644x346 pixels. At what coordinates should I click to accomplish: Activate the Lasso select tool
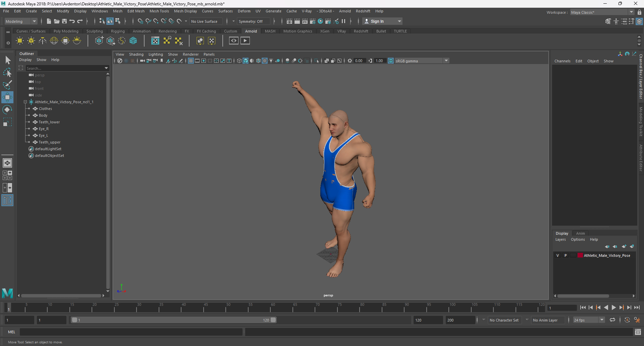point(7,72)
